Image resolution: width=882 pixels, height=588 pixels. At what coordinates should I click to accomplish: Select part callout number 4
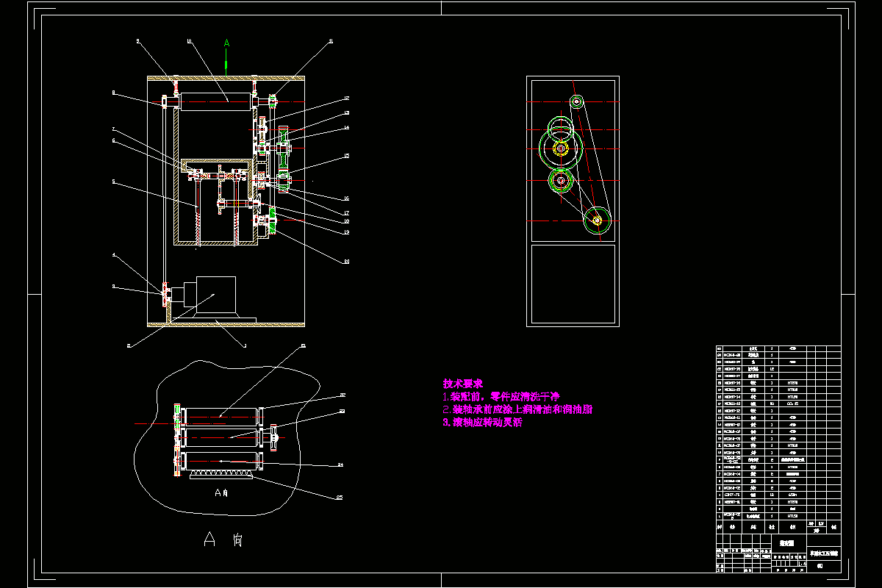click(113, 255)
